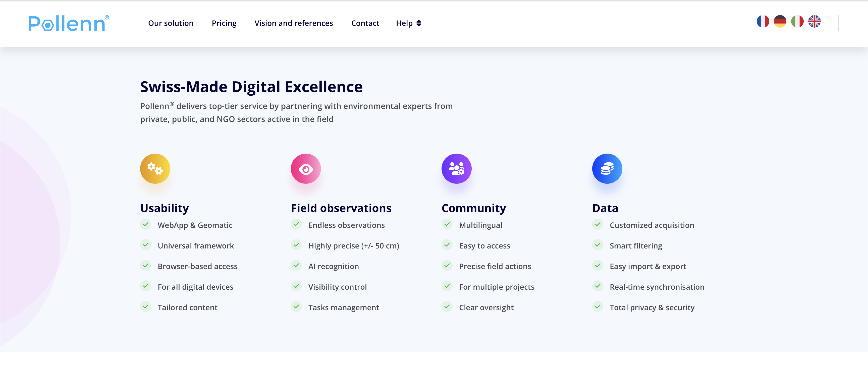Click the blue Data coins icon
This screenshot has width=868, height=383.
607,169
